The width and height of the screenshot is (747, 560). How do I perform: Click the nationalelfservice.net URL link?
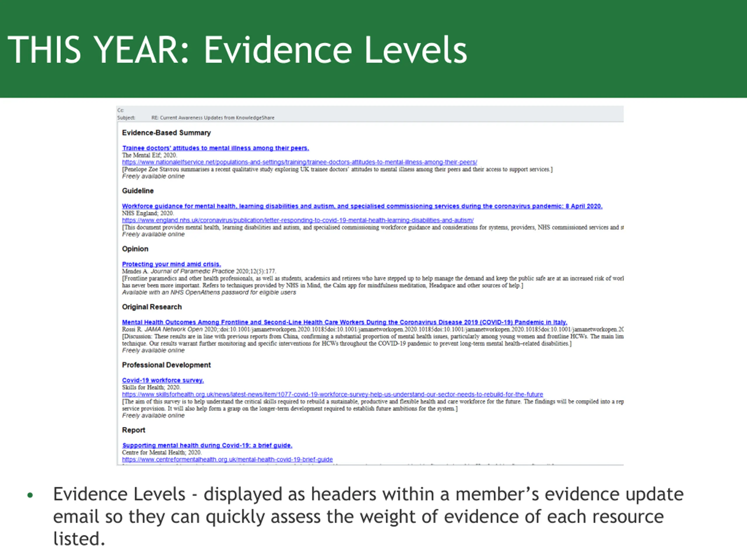[299, 162]
